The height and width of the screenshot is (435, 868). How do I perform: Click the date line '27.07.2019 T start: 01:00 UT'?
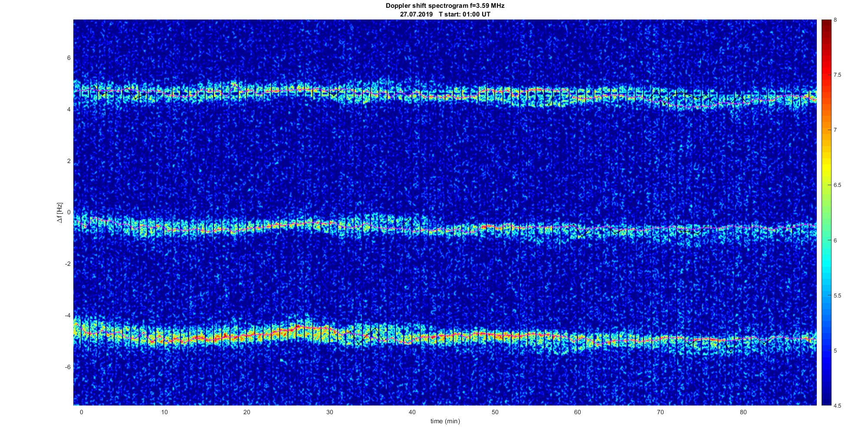coord(445,14)
